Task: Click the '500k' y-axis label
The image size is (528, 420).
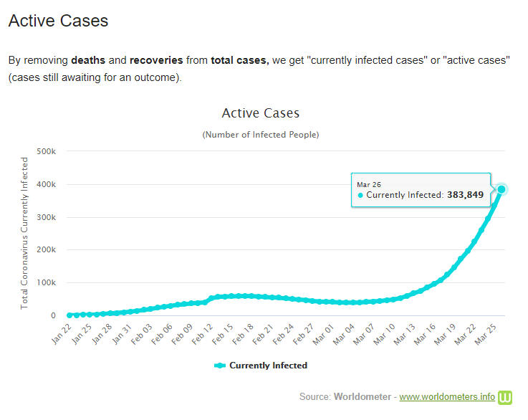Action: 46,151
